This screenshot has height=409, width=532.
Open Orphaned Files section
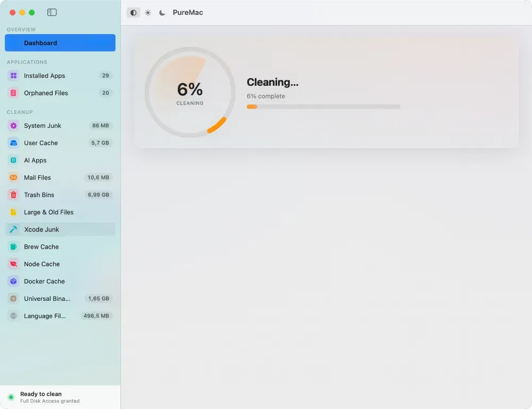click(x=60, y=93)
